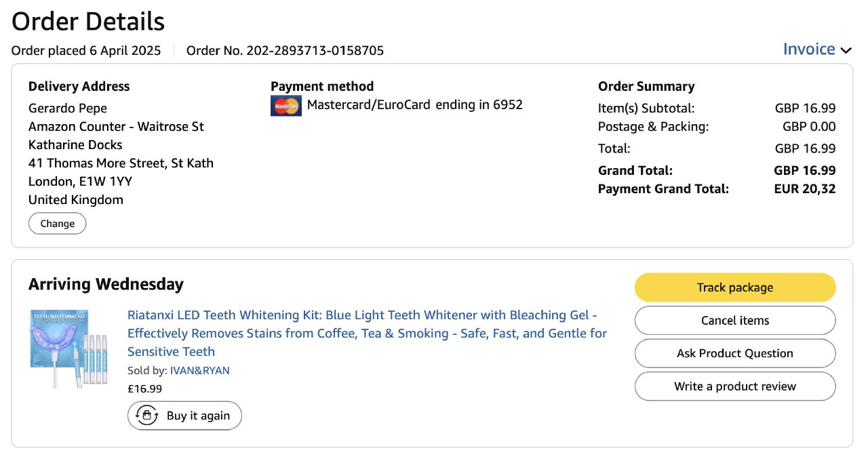The width and height of the screenshot is (868, 465).
Task: Click the Buy it again button
Action: 184,416
